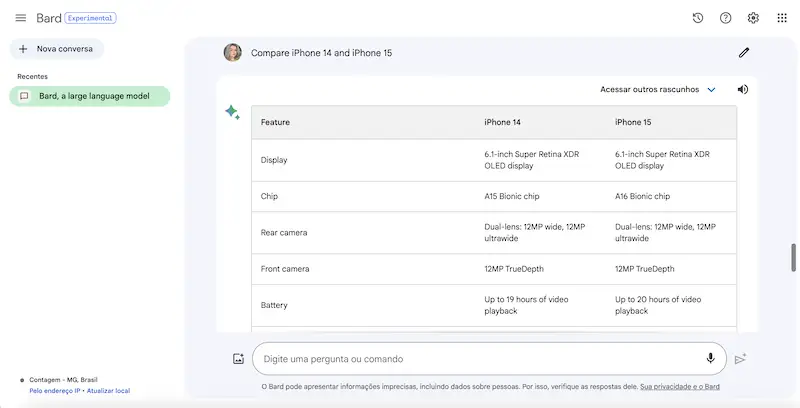The image size is (800, 408).
Task: Start a Nova conversa
Action: (57, 49)
